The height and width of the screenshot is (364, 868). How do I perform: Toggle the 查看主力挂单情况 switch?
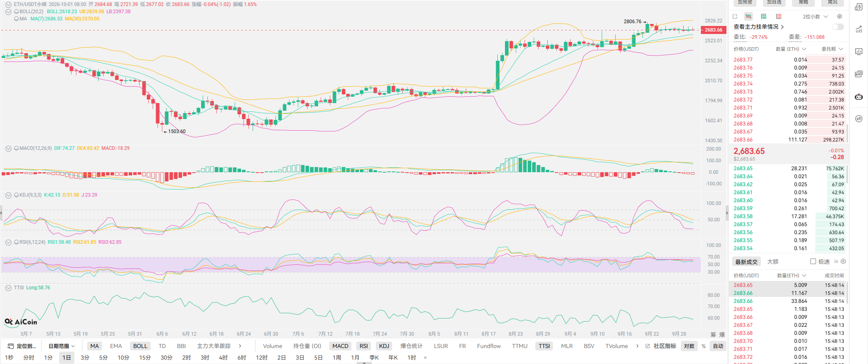click(838, 27)
